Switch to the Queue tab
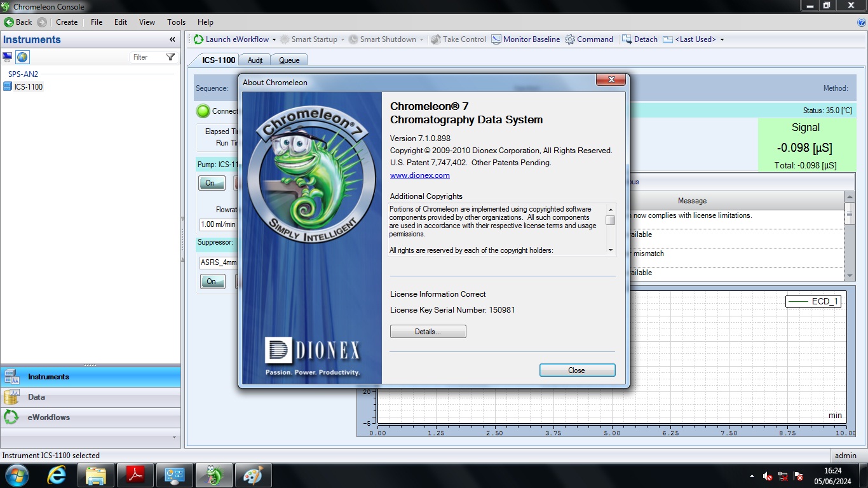 click(289, 60)
